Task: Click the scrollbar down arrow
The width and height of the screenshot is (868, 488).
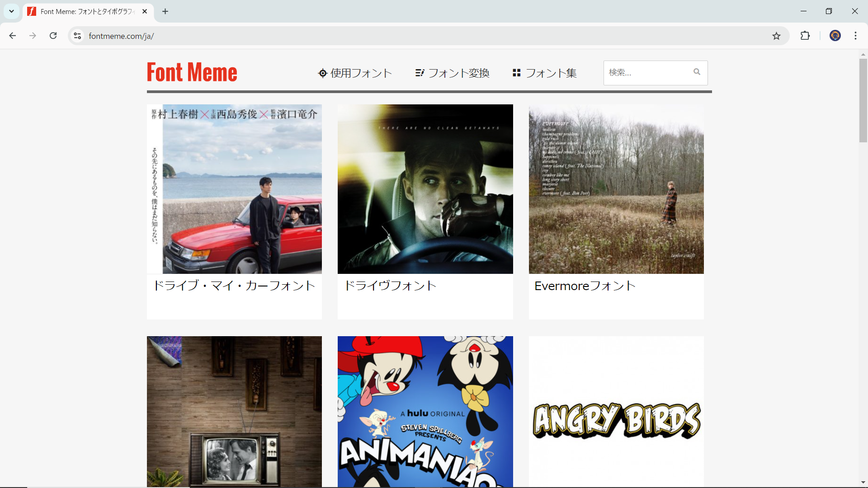Action: 863,483
